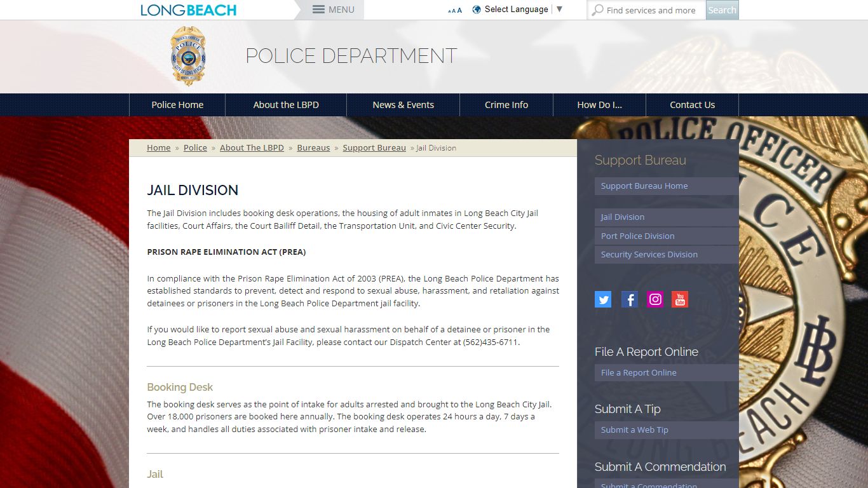
Task: Switch to the Crime Info tab
Action: (506, 104)
